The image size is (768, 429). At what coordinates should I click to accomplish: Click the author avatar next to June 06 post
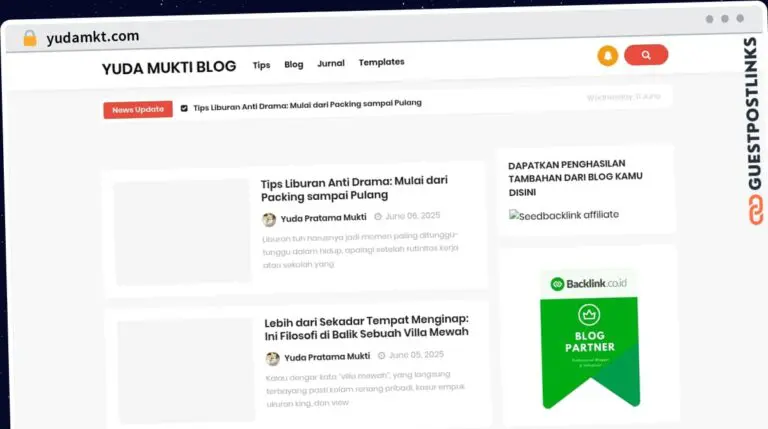pyautogui.click(x=269, y=219)
